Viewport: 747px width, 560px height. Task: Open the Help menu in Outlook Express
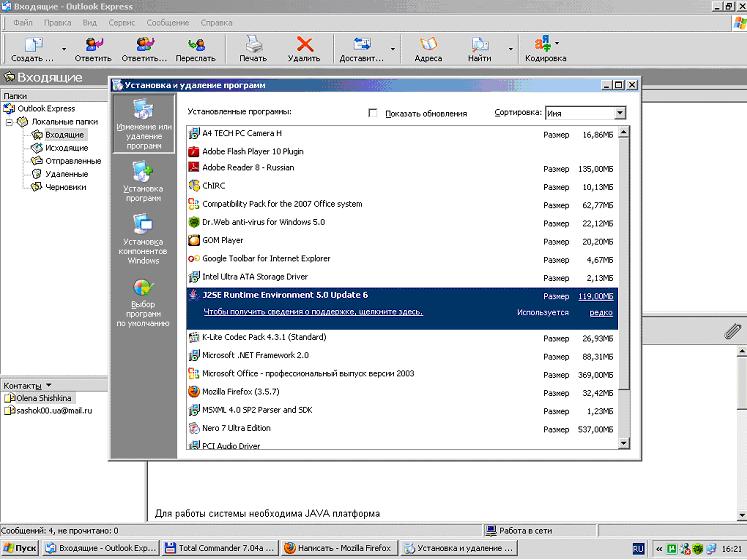click(x=216, y=21)
